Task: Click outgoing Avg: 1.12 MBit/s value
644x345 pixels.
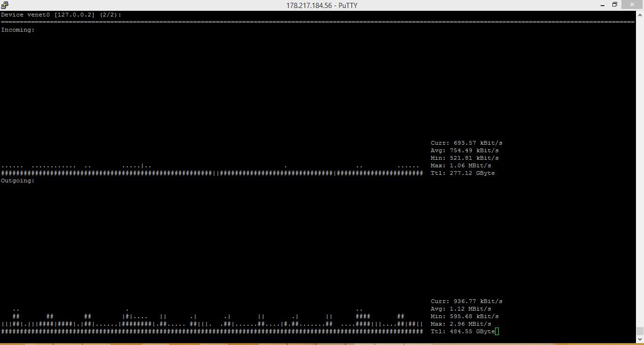Action: [x=461, y=309]
